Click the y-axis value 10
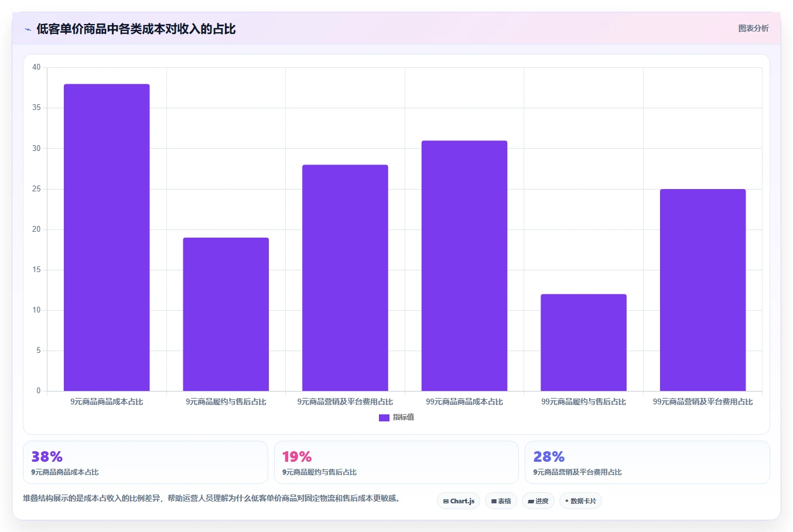Viewport: 793px width, 532px height. (x=36, y=310)
